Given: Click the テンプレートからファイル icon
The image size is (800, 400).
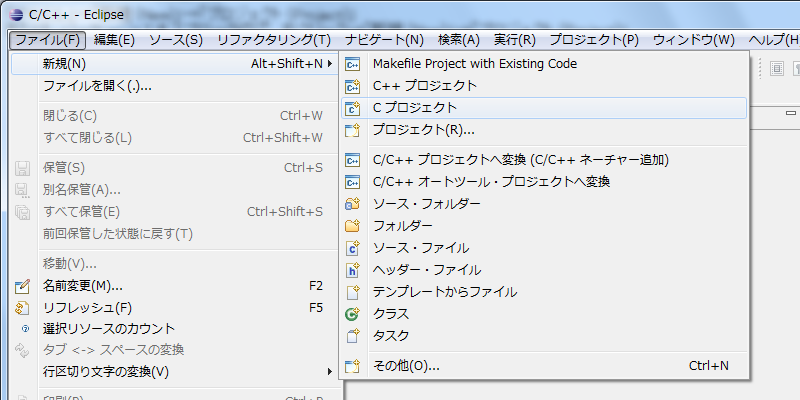Looking at the screenshot, I should [353, 292].
